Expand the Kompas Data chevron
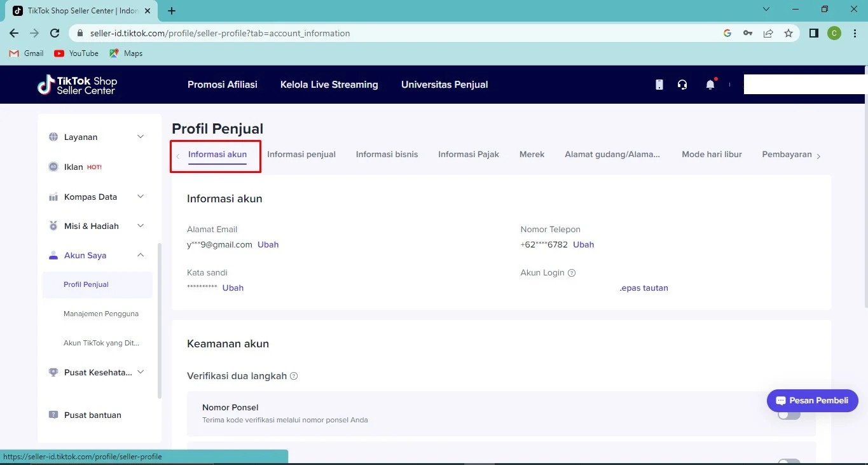 (141, 197)
